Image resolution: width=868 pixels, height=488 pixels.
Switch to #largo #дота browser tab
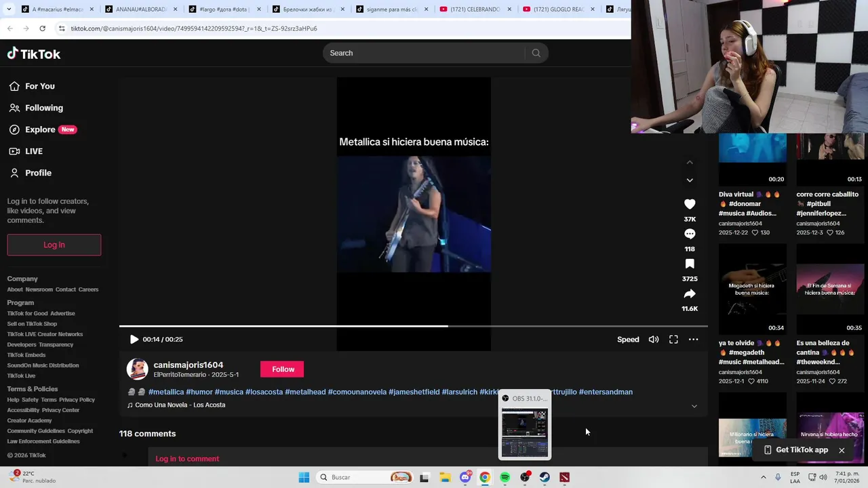click(x=224, y=9)
